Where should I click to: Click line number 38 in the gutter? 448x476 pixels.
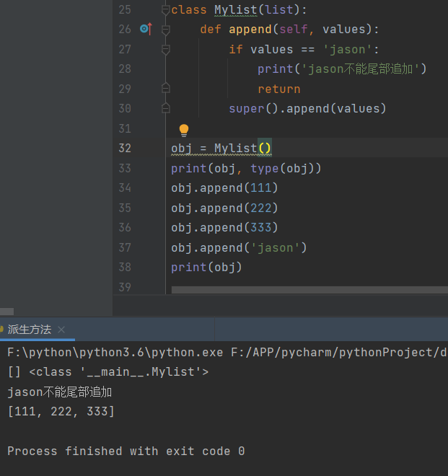pos(125,267)
